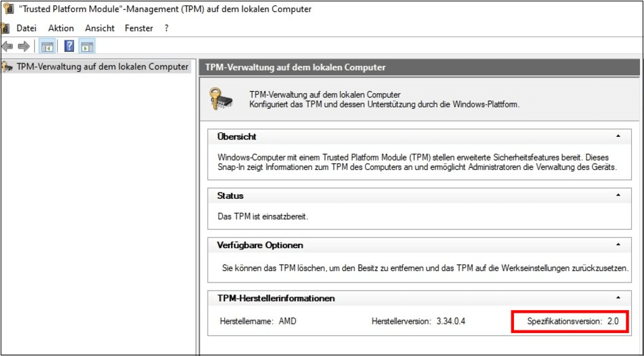Open the Aktion menu
The image size is (644, 356).
[x=61, y=28]
